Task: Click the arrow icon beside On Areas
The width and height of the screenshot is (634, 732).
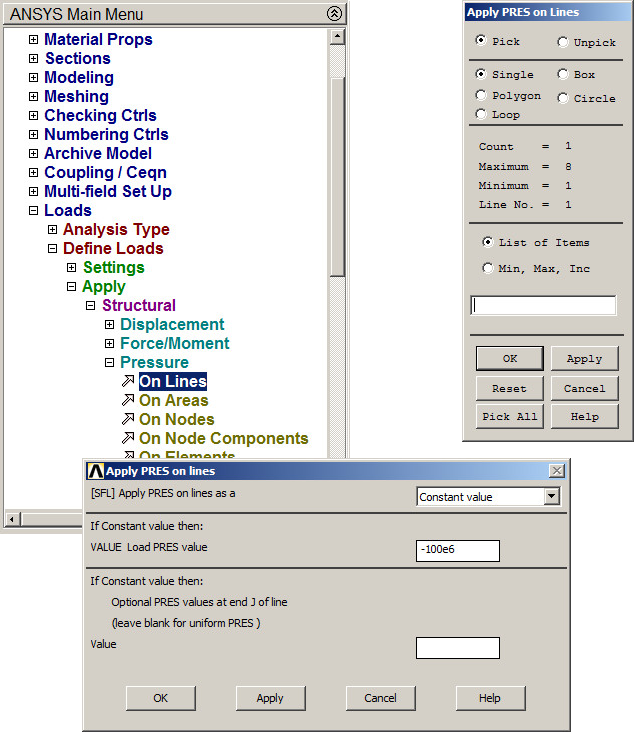Action: (127, 400)
